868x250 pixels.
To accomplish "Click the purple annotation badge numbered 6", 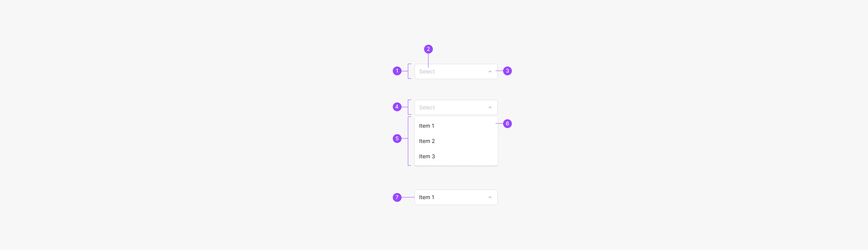I will (x=507, y=123).
